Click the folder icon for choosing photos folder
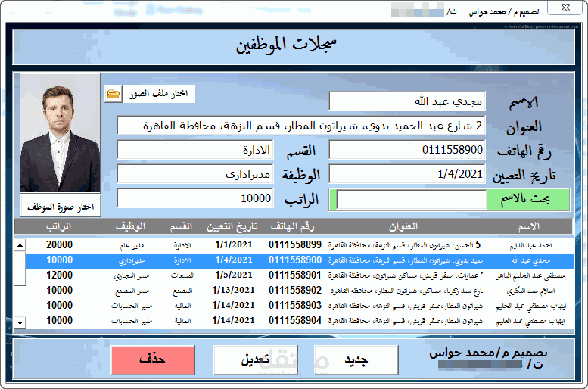Image resolution: width=588 pixels, height=389 pixels. click(114, 93)
